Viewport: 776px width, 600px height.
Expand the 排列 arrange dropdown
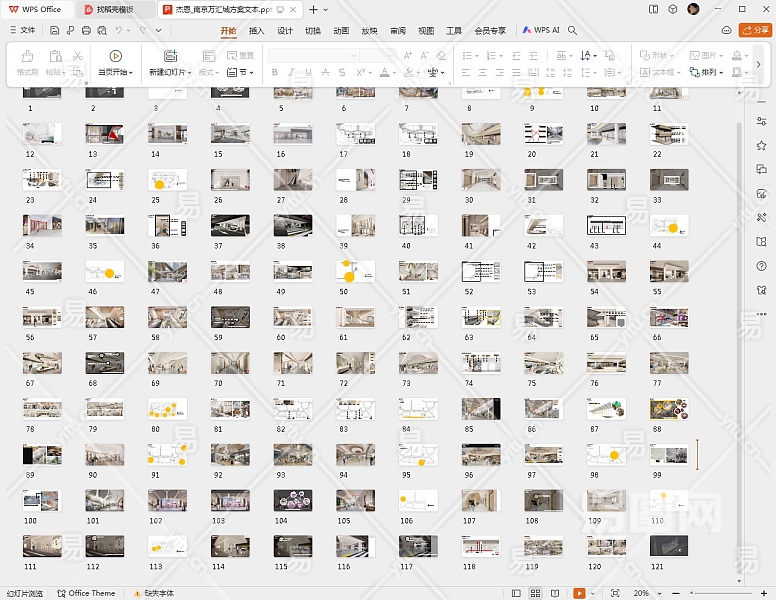(x=713, y=72)
